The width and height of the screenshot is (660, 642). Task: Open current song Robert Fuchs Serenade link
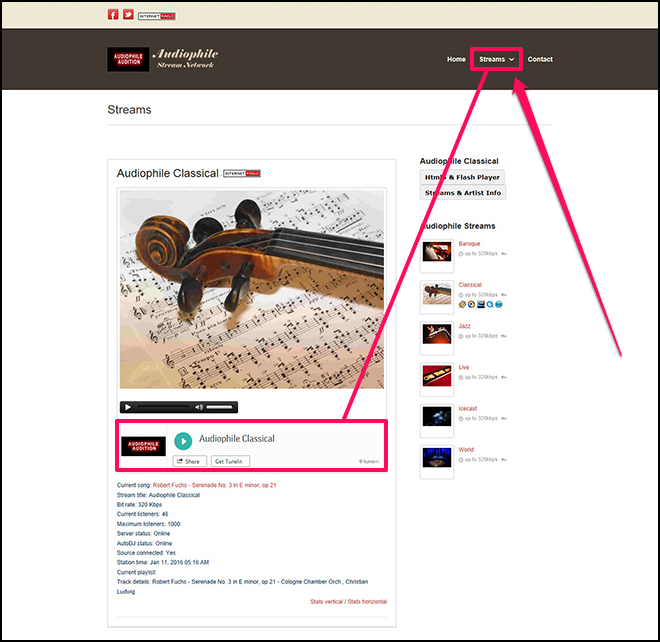tap(214, 485)
